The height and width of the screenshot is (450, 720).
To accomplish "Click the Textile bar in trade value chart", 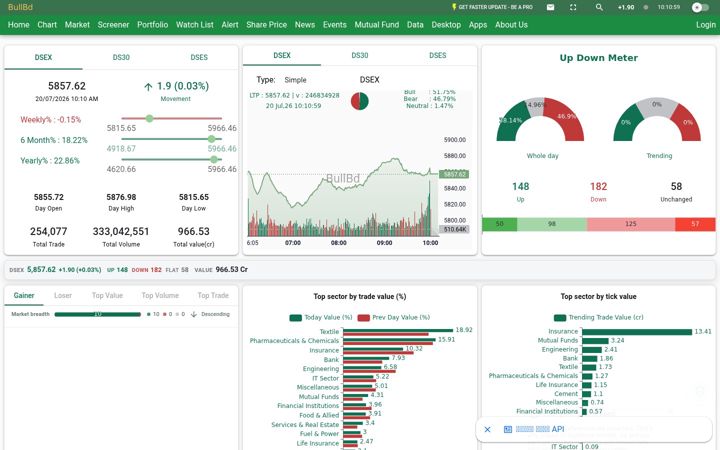I will [398, 330].
